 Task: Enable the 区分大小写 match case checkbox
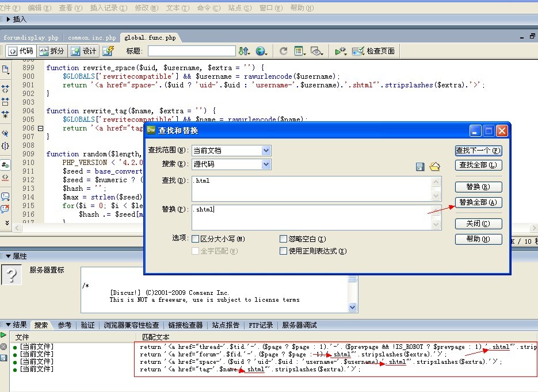point(196,239)
